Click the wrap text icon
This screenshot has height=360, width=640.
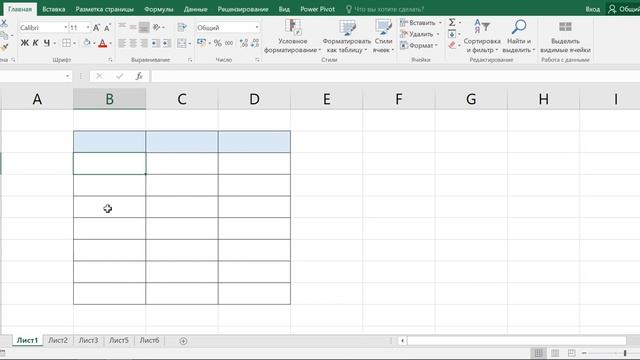pos(182,27)
